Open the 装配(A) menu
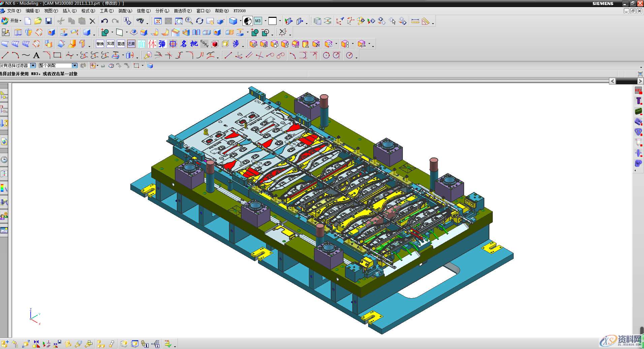 coord(125,11)
